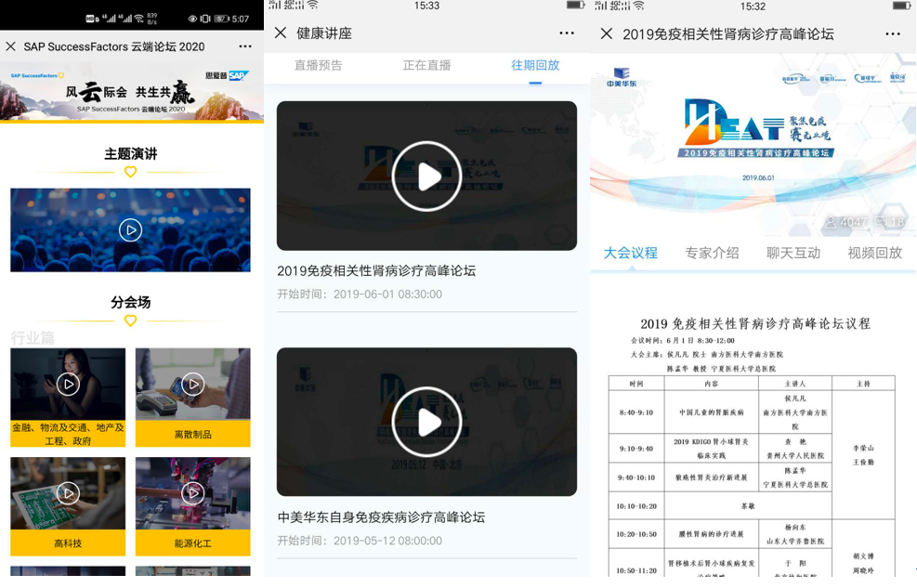
Task: Switch to the 聊天互动 tab
Action: 793,253
